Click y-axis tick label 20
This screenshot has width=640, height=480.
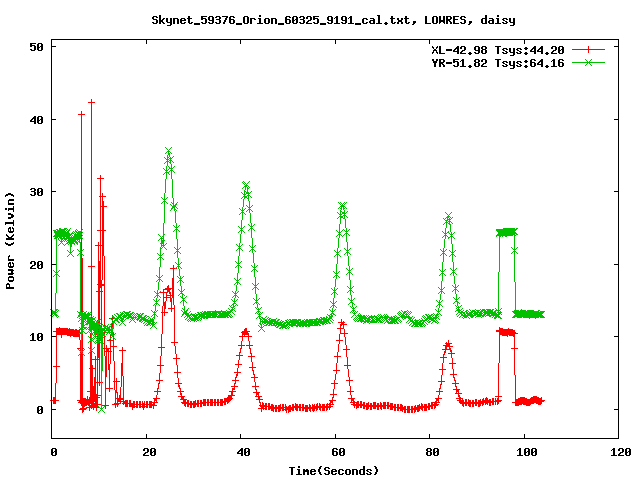pos(36,264)
